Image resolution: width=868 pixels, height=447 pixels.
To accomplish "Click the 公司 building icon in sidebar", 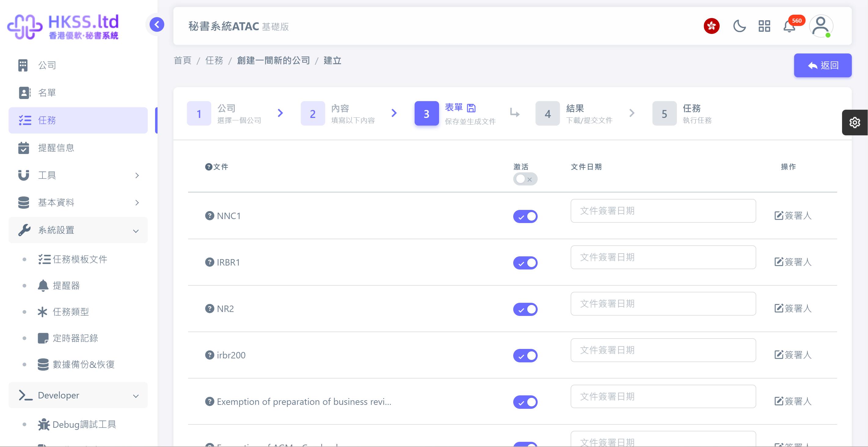I will pyautogui.click(x=23, y=65).
